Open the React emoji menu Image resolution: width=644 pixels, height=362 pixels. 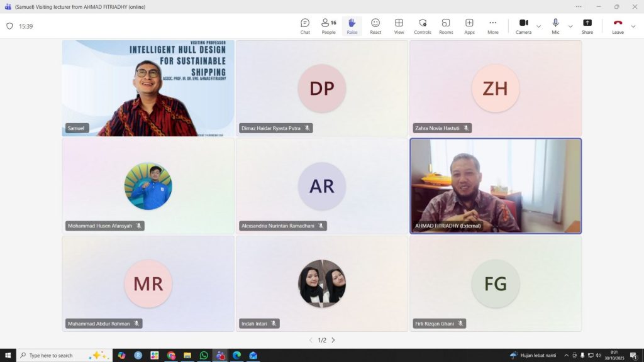pyautogui.click(x=375, y=26)
